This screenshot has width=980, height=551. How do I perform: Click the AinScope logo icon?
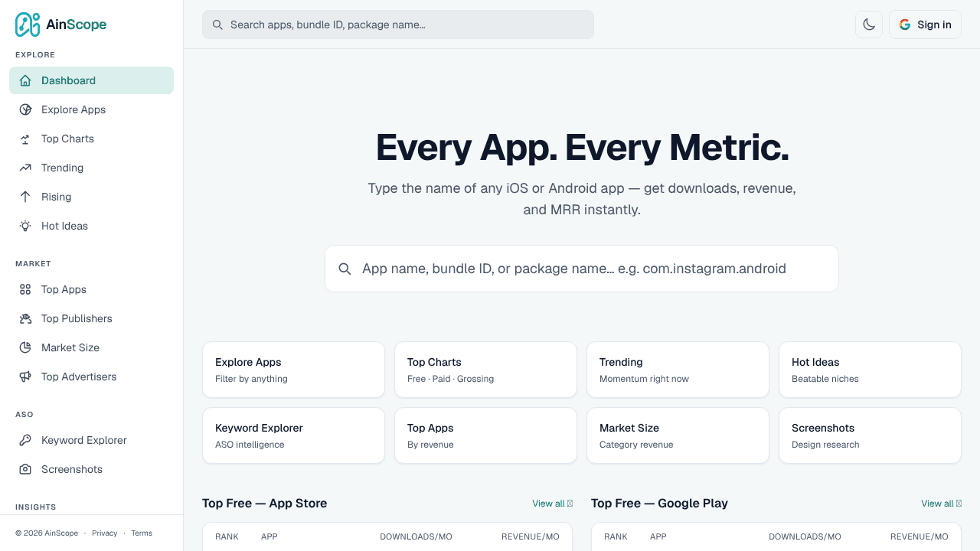28,24
